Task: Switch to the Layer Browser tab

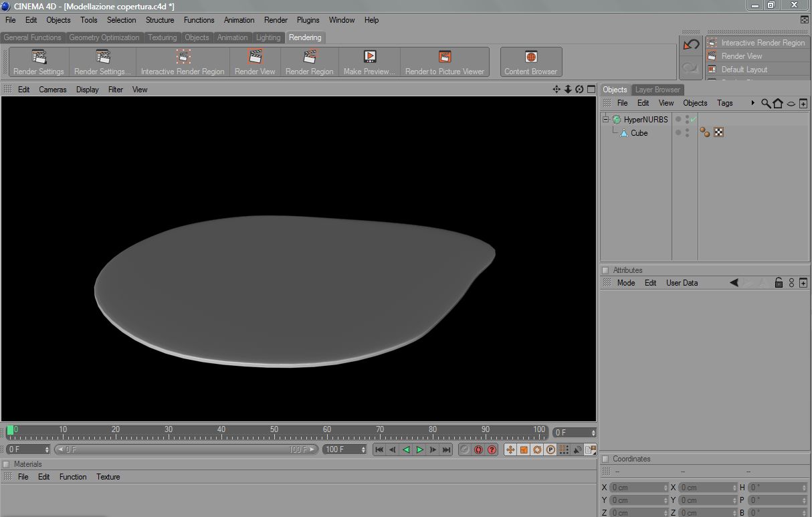Action: tap(657, 90)
